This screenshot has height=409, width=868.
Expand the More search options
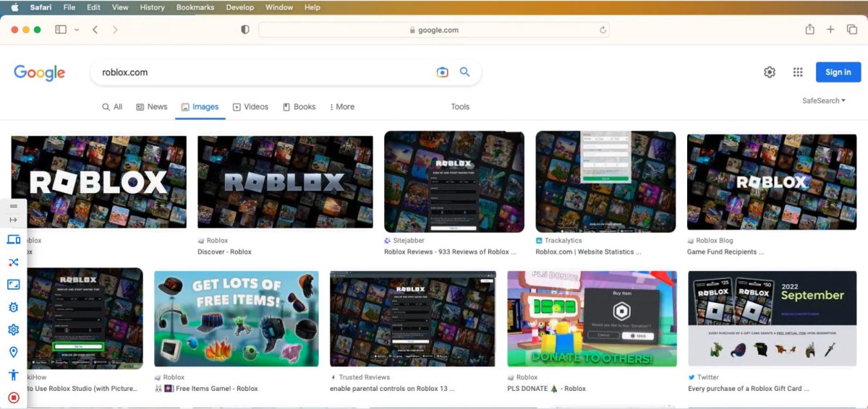pyautogui.click(x=342, y=107)
